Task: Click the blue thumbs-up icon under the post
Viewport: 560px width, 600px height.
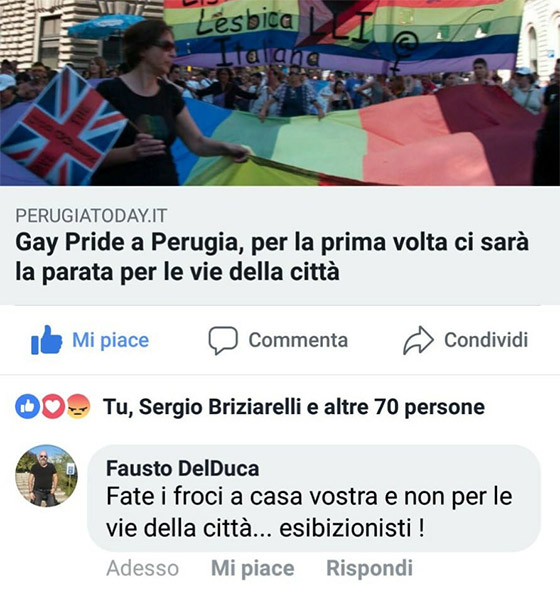Action: [x=46, y=340]
